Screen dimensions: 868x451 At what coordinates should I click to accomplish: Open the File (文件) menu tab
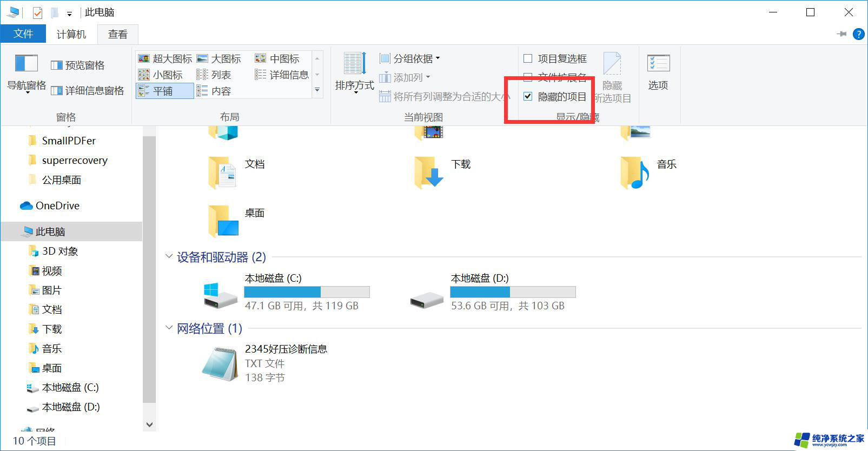click(23, 34)
